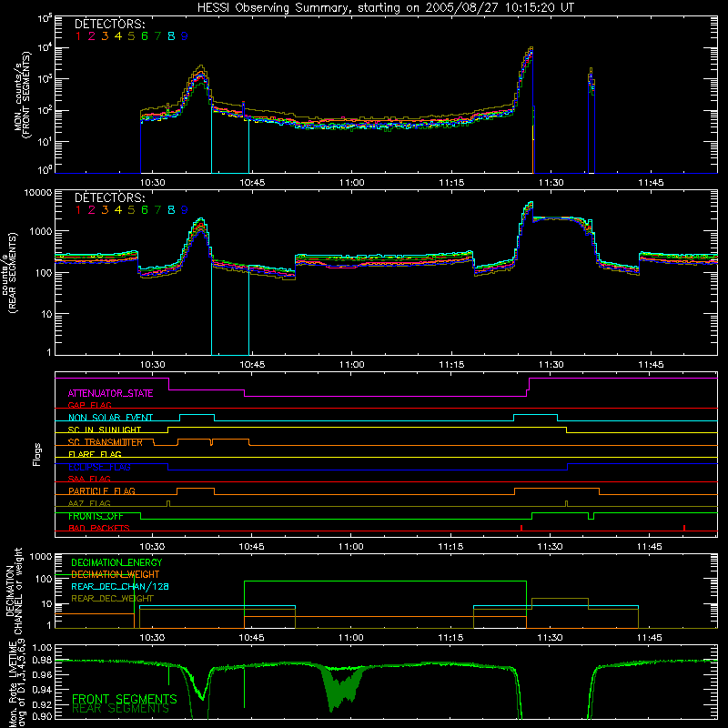Click the 0.94 tick on livetime axis

pyautogui.click(x=42, y=690)
